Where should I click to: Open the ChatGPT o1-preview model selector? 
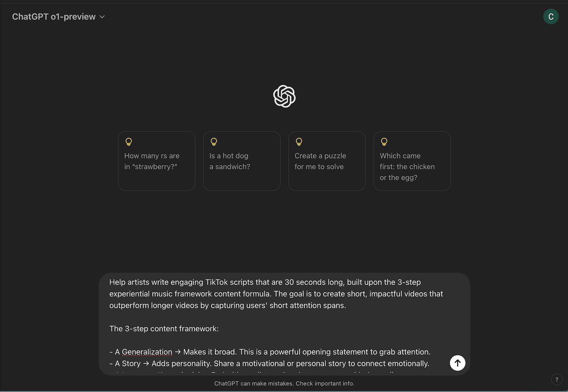tap(58, 17)
